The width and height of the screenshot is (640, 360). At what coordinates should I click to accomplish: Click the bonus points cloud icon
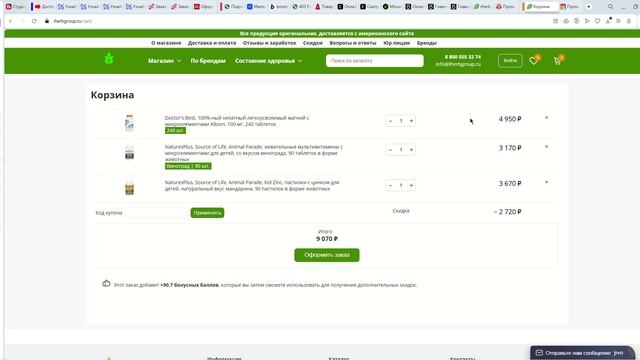point(106,283)
